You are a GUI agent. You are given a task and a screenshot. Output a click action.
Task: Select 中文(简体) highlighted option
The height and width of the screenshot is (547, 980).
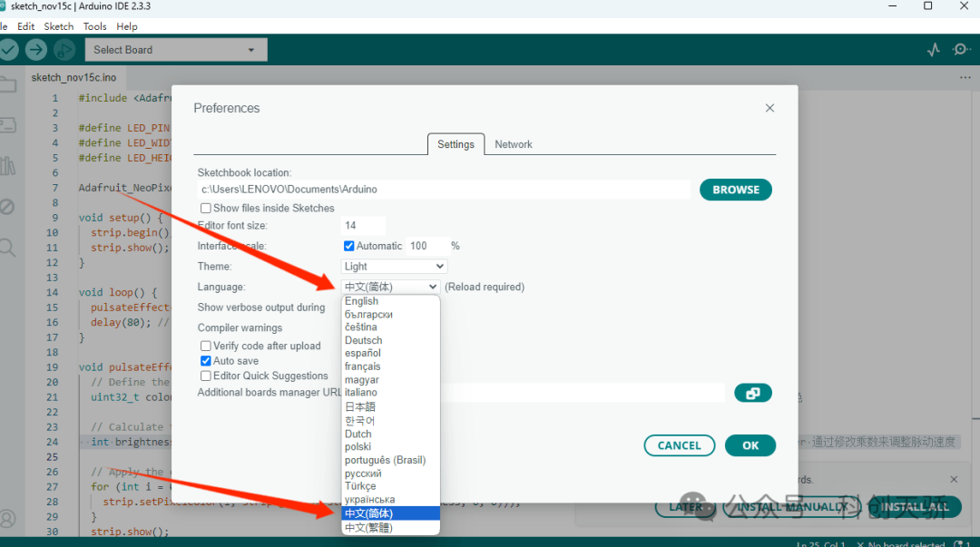(x=390, y=513)
